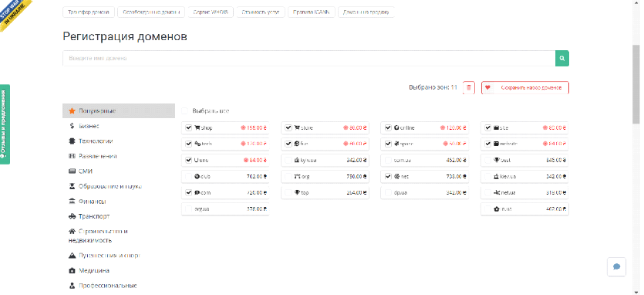Click the cart icon beside store
The image size is (644, 295).
click(x=297, y=128)
